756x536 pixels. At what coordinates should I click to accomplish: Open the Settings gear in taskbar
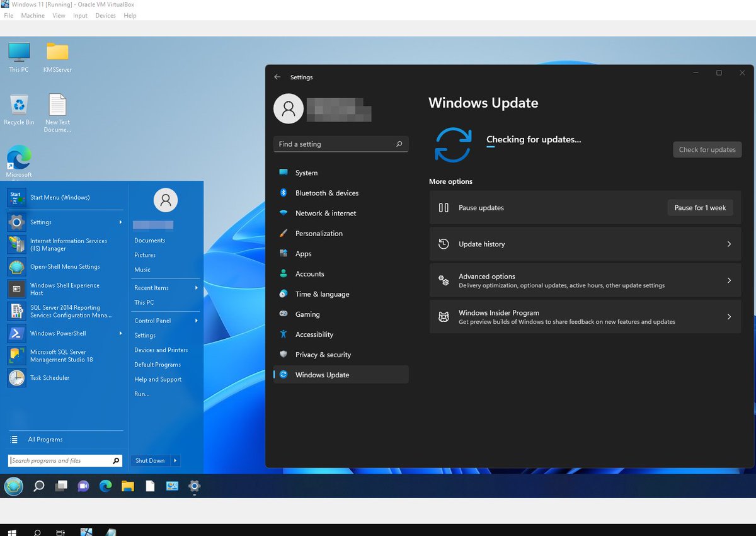click(195, 486)
